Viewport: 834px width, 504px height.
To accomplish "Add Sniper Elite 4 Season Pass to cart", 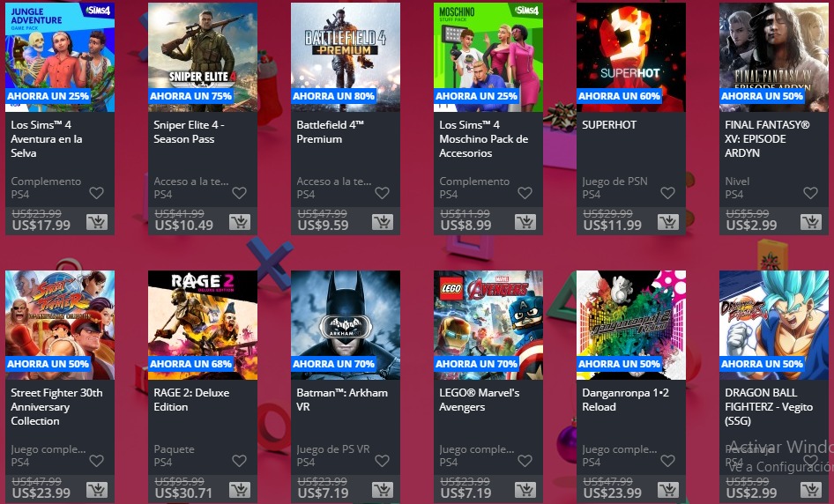I will 240,222.
